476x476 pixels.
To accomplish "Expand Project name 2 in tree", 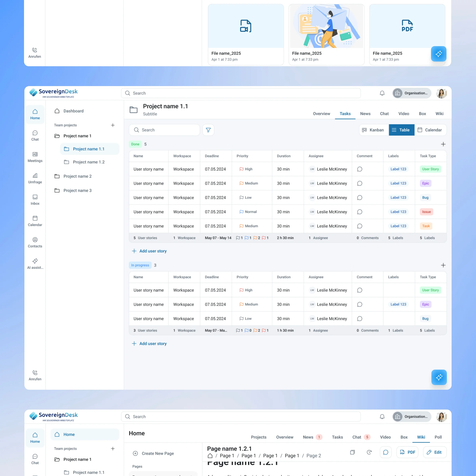I will tap(77, 176).
